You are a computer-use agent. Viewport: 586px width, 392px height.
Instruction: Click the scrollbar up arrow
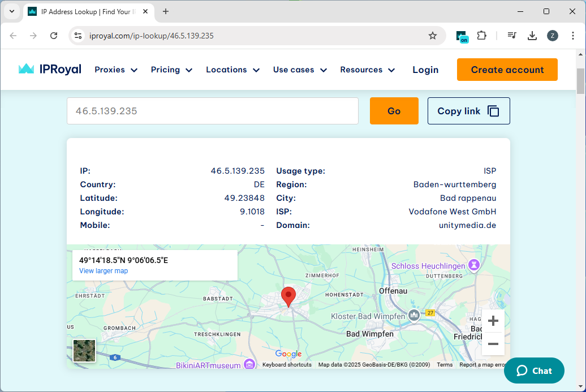[x=580, y=54]
